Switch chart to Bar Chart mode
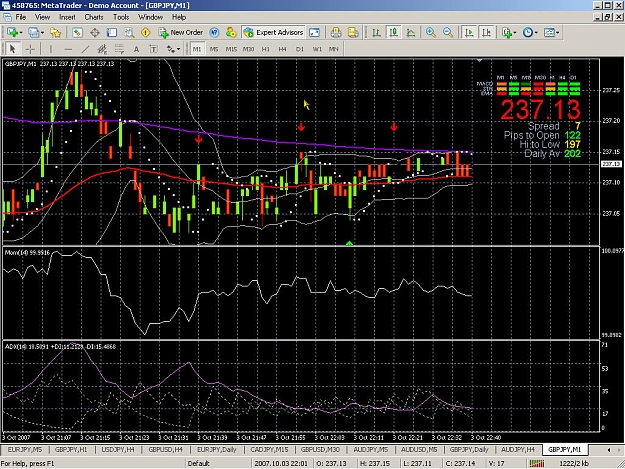This screenshot has height=469, width=625. coord(376,32)
